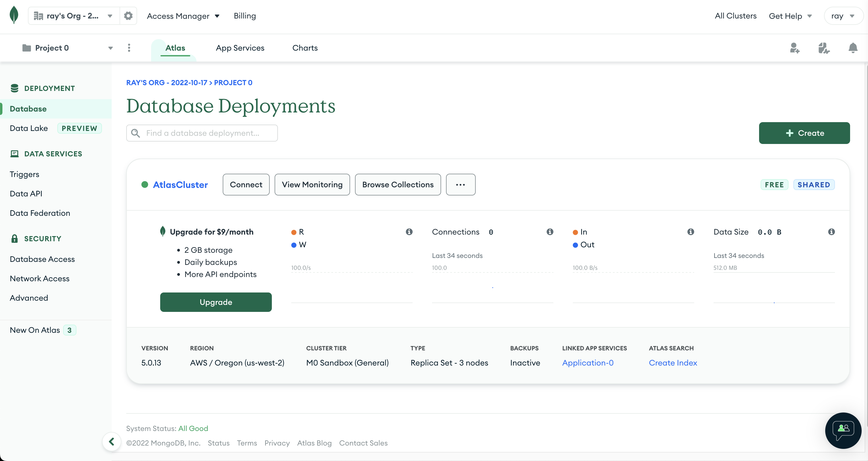Click the FREE tier badge

click(774, 185)
